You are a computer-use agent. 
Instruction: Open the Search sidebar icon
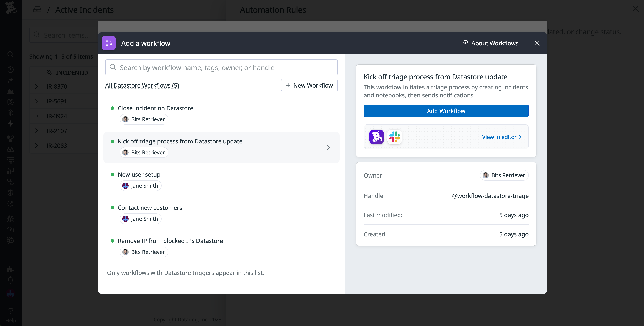click(x=10, y=54)
